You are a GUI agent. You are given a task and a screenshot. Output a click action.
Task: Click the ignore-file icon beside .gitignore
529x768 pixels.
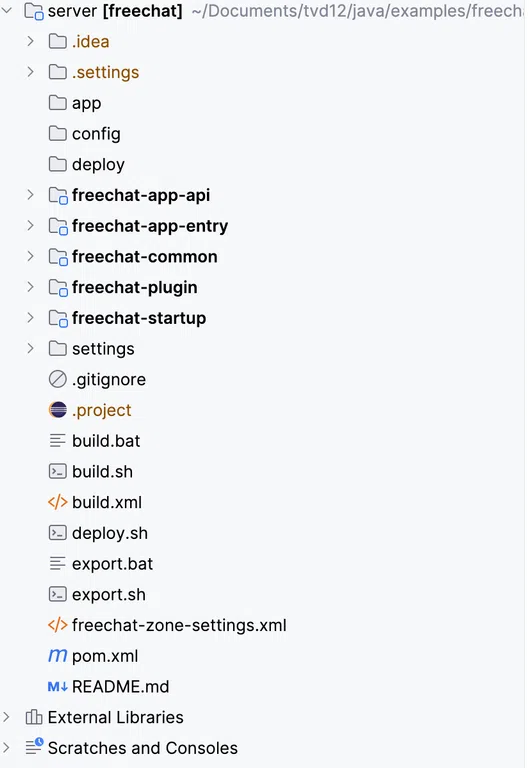57,379
